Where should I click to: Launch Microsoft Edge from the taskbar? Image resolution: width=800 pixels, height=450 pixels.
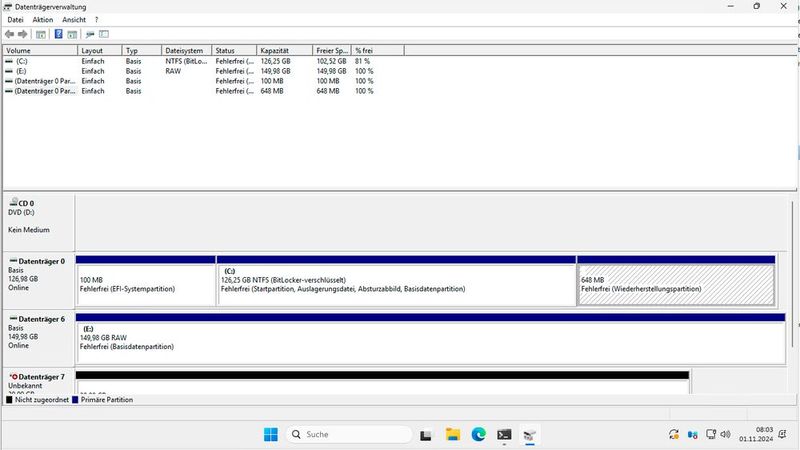(x=479, y=434)
